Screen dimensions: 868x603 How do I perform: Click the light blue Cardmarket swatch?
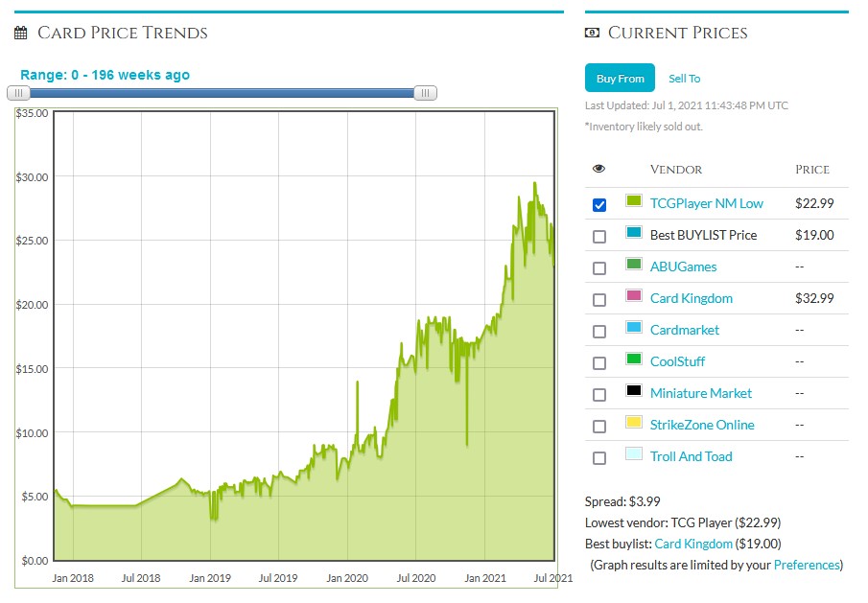(633, 327)
